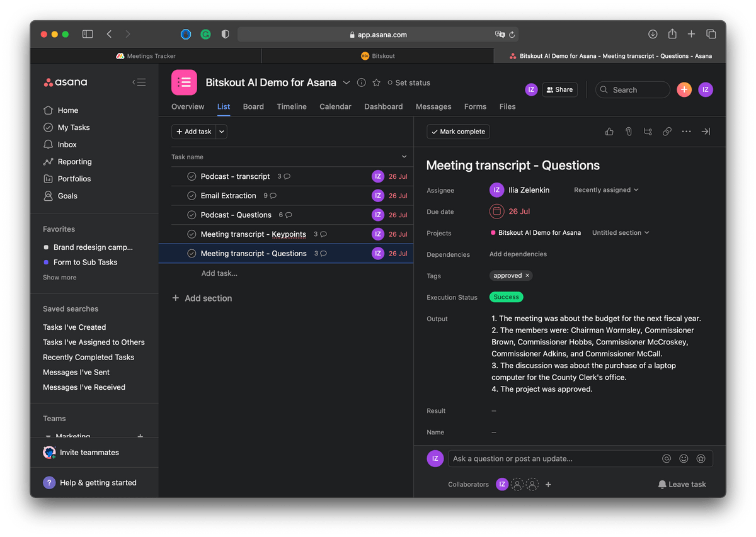Switch to Meetings Tracker browser tab
This screenshot has height=537, width=756.
pyautogui.click(x=146, y=56)
